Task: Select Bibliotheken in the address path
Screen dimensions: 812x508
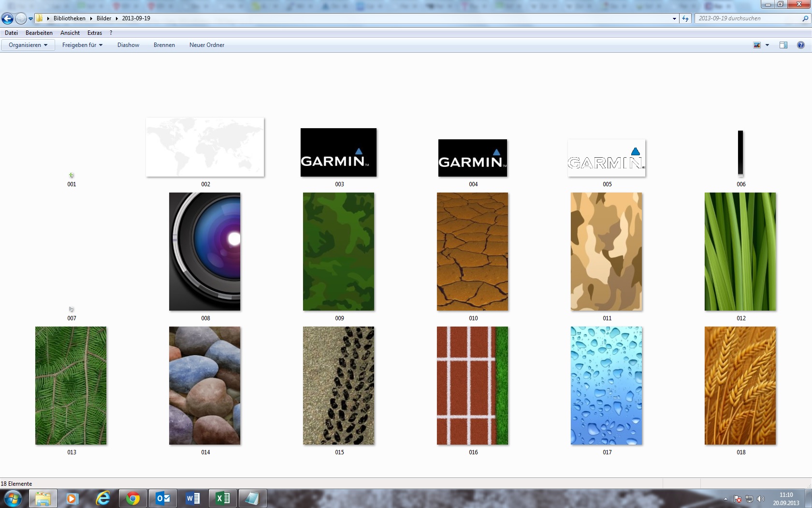Action: 69,18
